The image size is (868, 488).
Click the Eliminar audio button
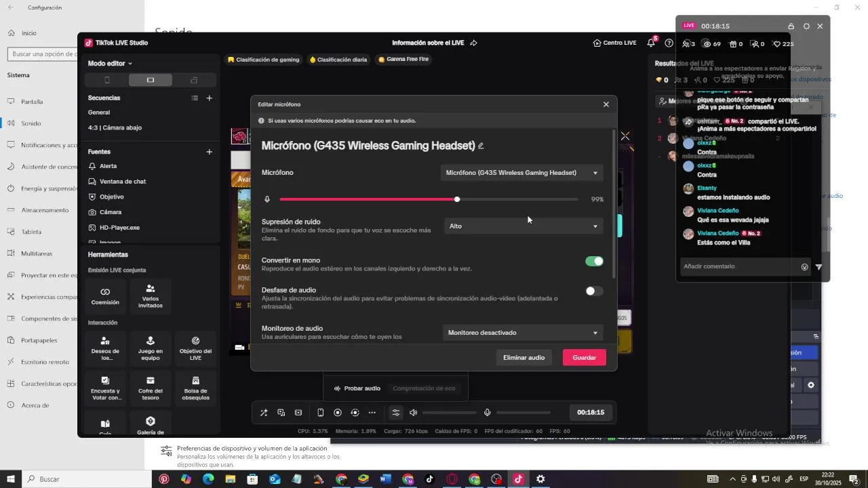coord(524,358)
